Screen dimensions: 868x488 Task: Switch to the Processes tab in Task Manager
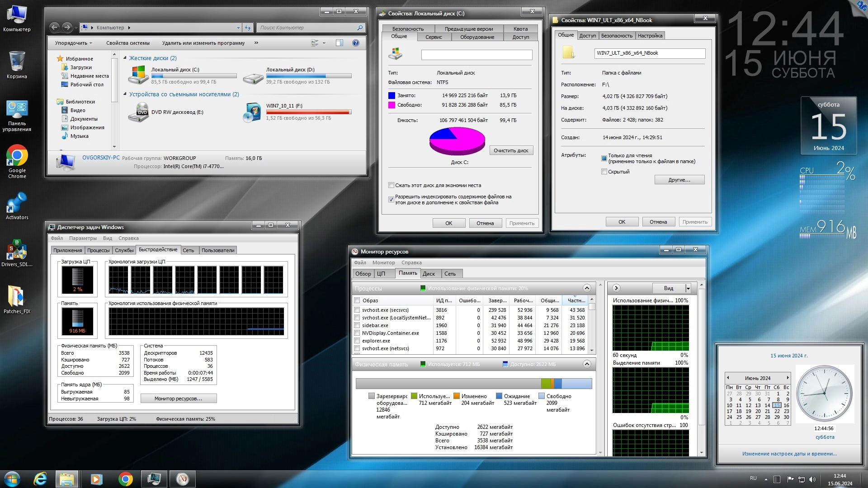(98, 250)
